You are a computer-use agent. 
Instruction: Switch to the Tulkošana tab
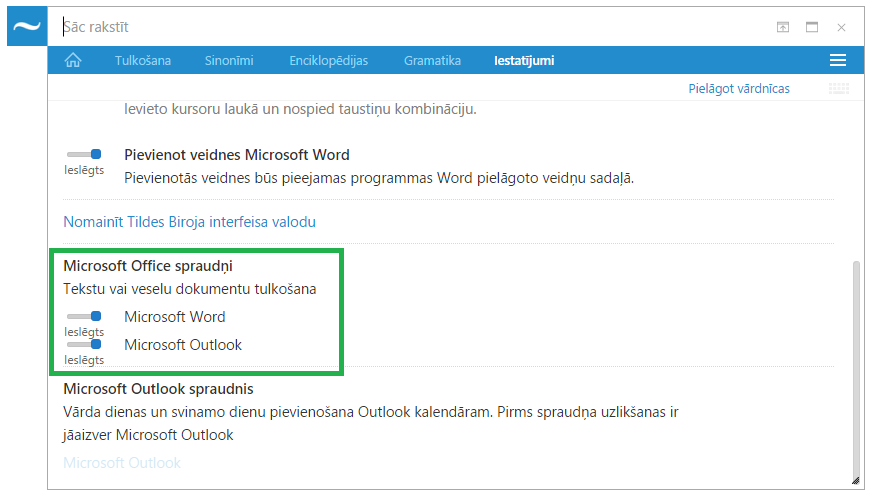click(142, 61)
